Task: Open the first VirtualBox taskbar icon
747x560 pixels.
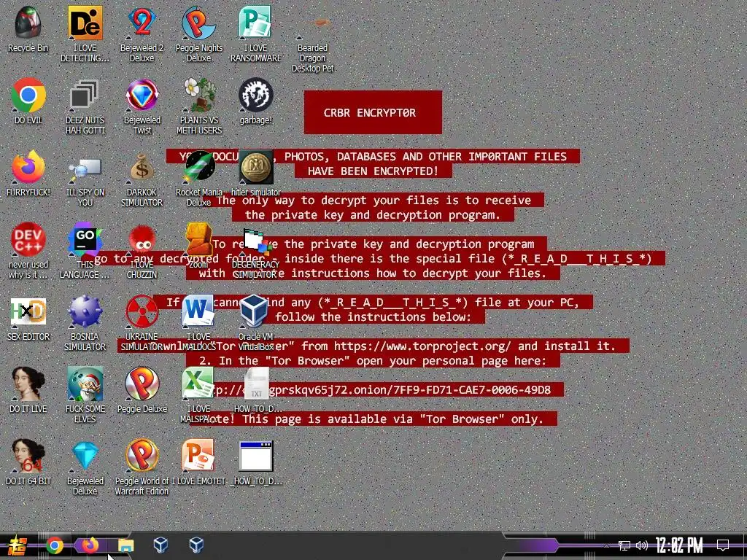Action: coord(160,545)
